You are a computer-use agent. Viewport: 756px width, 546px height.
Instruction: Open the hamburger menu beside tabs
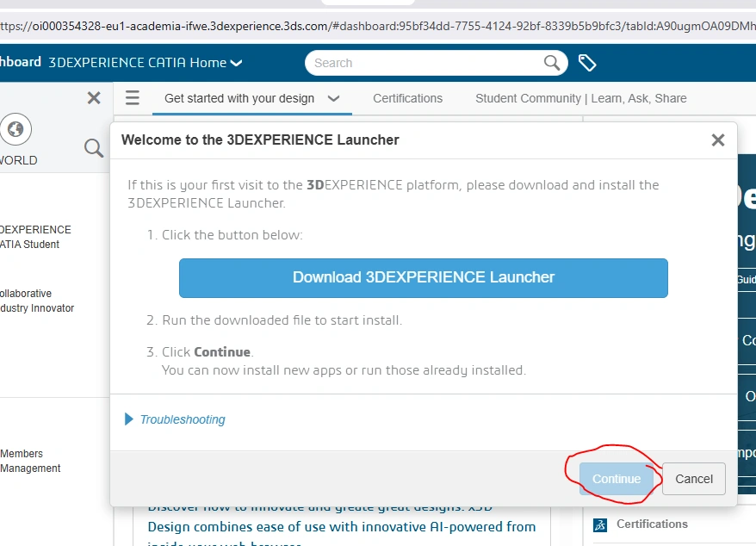point(133,98)
